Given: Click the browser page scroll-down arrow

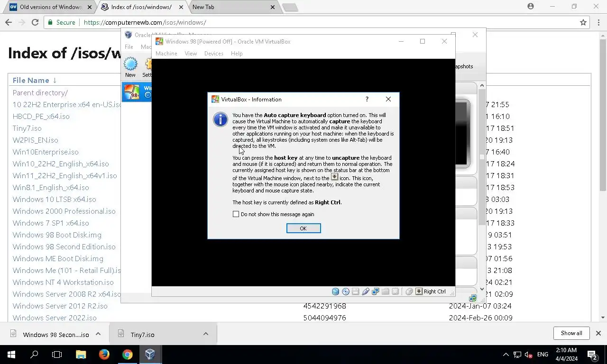Looking at the screenshot, I should coord(603,318).
